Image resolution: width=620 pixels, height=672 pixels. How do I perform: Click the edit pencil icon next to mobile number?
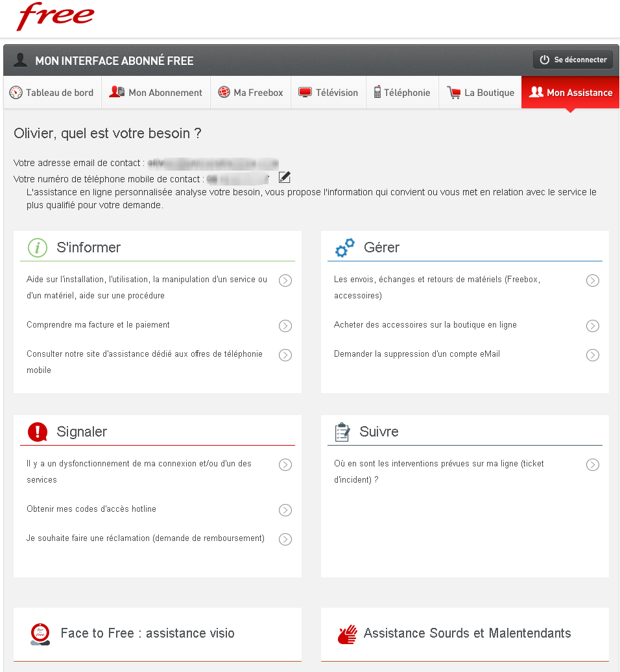pyautogui.click(x=285, y=177)
